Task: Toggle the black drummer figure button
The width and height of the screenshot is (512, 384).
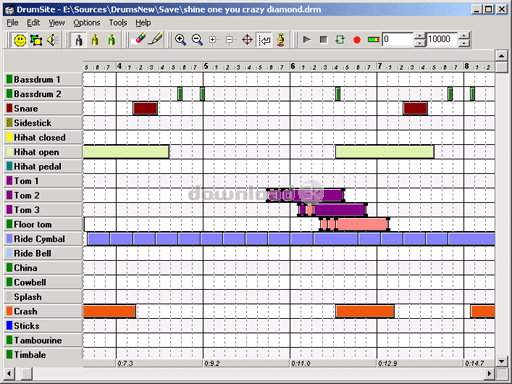Action: (x=79, y=40)
